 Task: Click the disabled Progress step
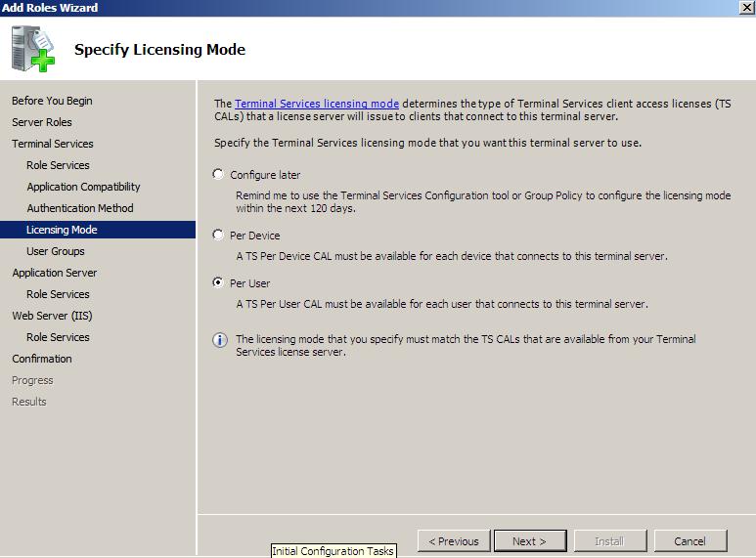tap(32, 380)
